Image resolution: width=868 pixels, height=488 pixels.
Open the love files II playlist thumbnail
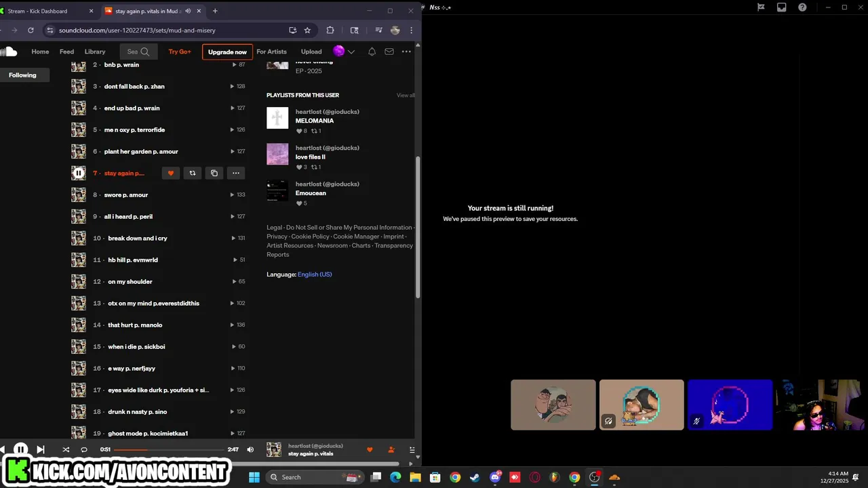tap(277, 154)
